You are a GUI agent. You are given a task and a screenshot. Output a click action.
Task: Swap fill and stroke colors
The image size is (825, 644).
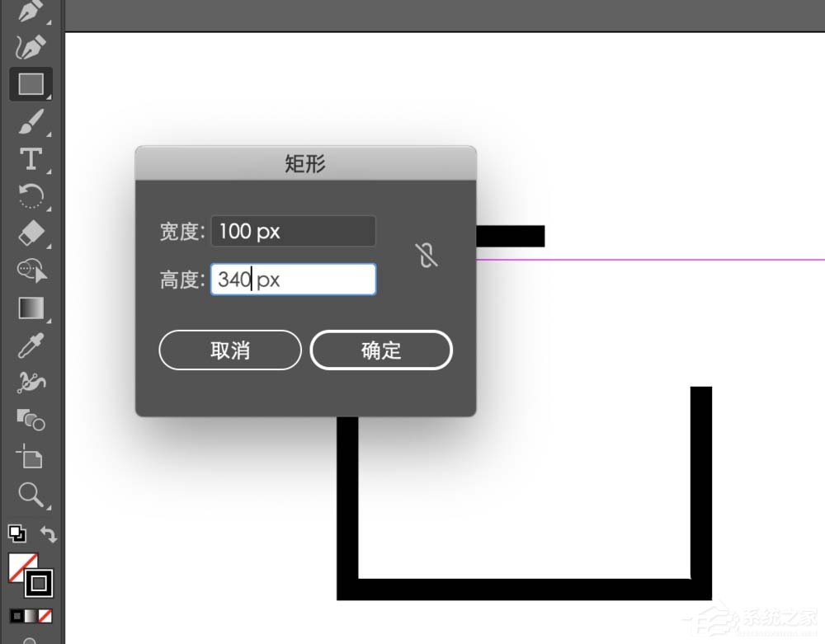coord(49,534)
